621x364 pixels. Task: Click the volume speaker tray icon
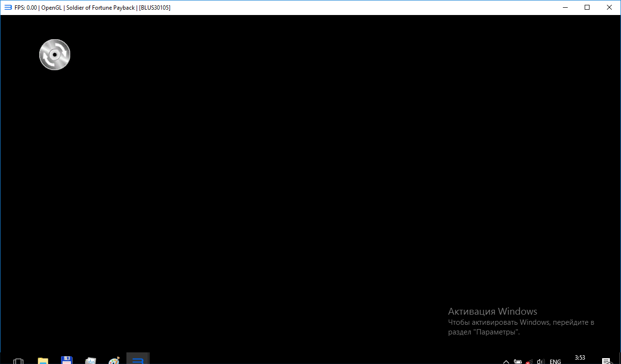pos(541,361)
